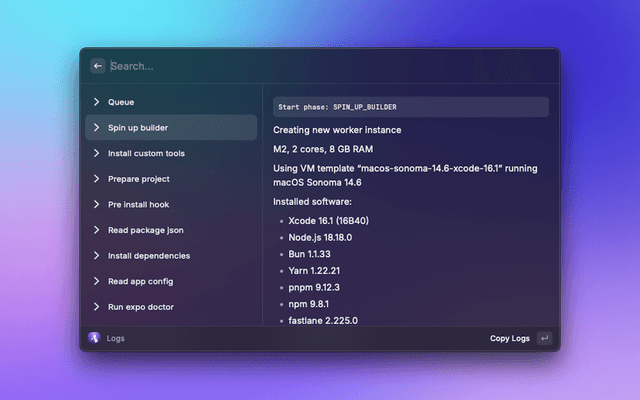This screenshot has height=400, width=640.
Task: Click the Prepare project chevron icon
Action: coord(97,179)
